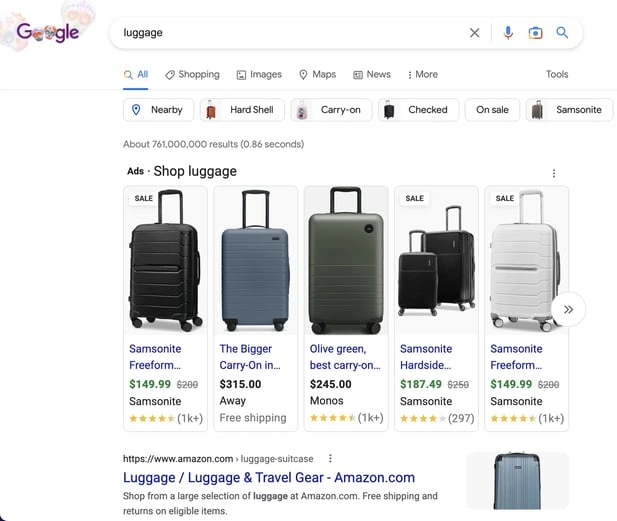Start voice search with the microphone icon
The height and width of the screenshot is (521, 617).
(508, 33)
